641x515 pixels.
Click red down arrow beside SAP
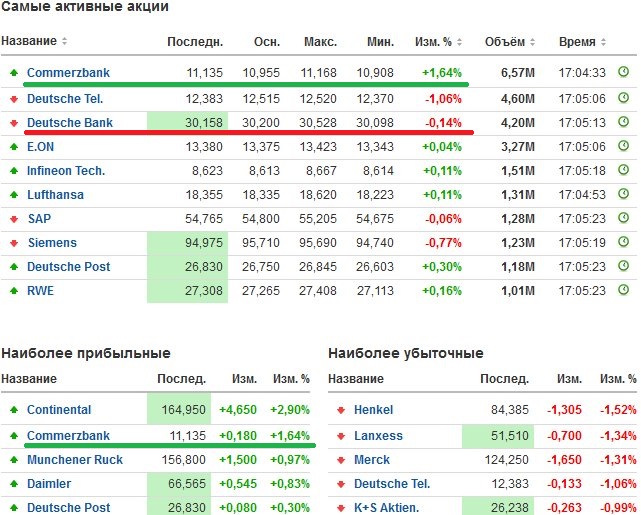coord(14,219)
